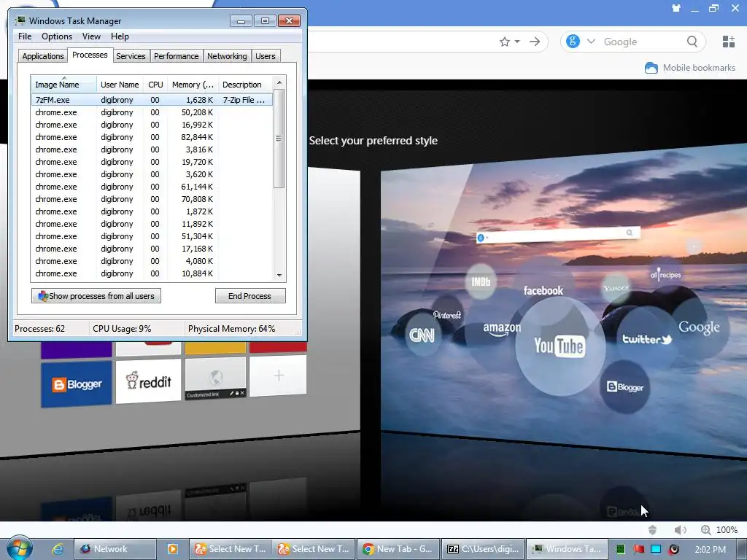Click the Blogger bubble in style preview

click(624, 386)
